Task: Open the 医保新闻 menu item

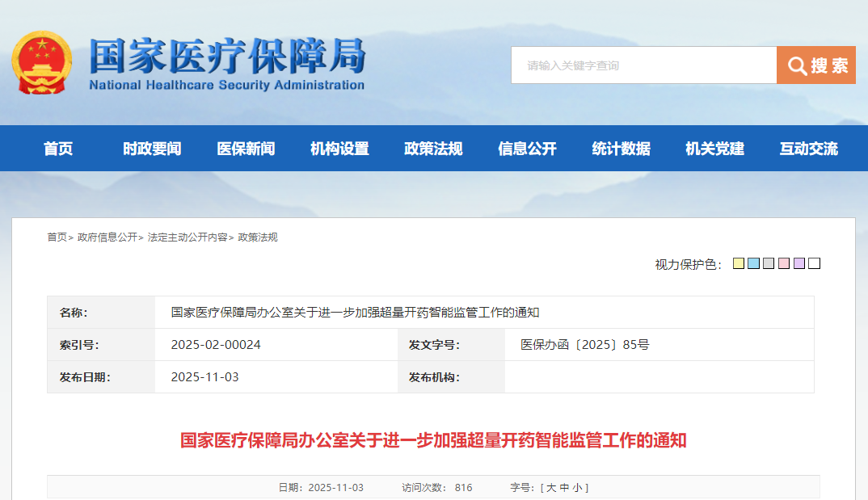Action: (x=247, y=148)
